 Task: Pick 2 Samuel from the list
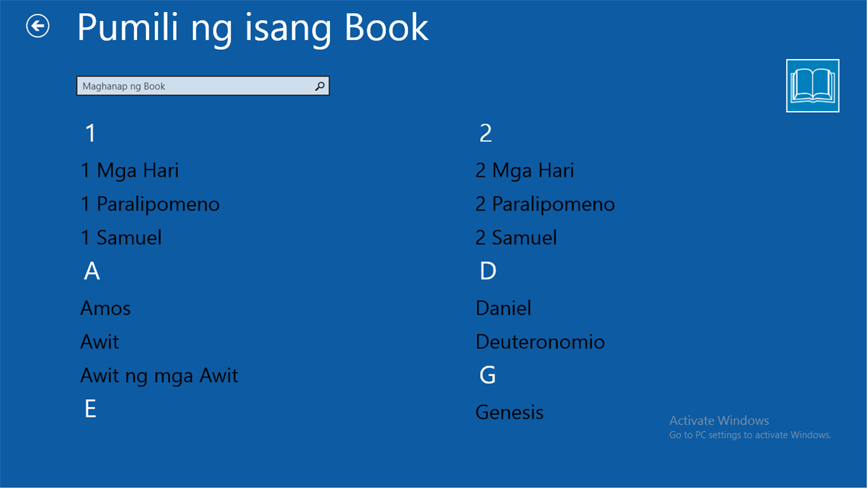pos(516,238)
